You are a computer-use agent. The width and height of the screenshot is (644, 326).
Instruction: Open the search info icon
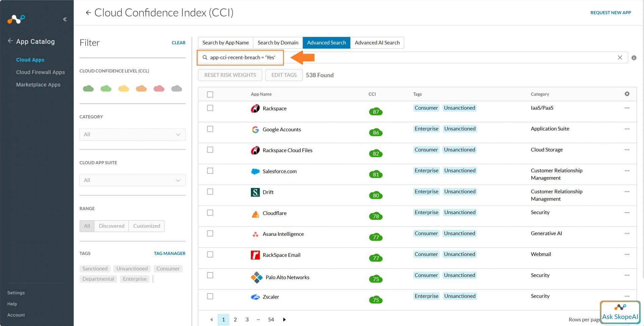pos(634,58)
